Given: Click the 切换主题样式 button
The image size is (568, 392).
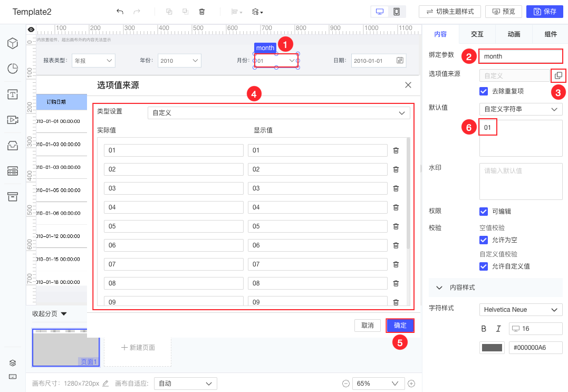Looking at the screenshot, I should click(449, 12).
